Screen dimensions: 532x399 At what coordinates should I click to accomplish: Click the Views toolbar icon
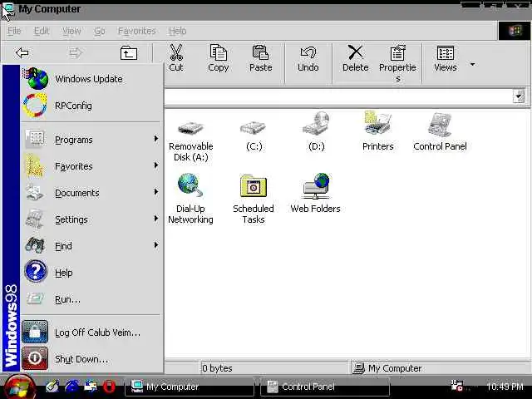[446, 58]
